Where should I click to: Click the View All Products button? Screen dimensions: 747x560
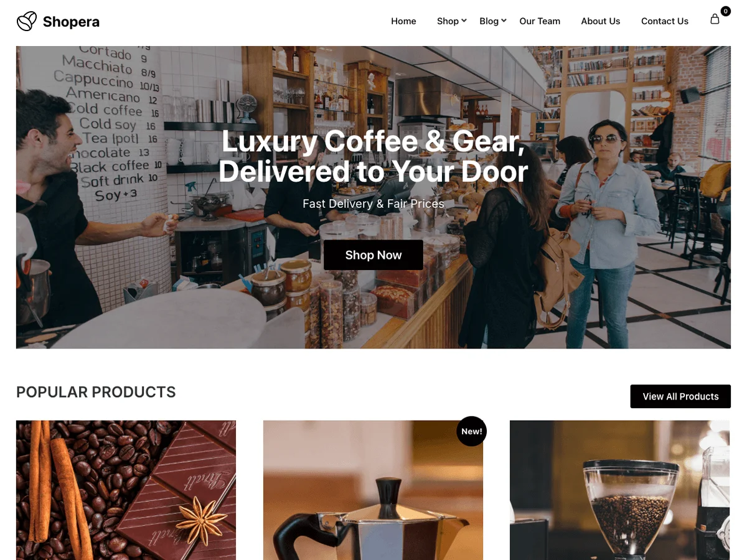pyautogui.click(x=680, y=396)
